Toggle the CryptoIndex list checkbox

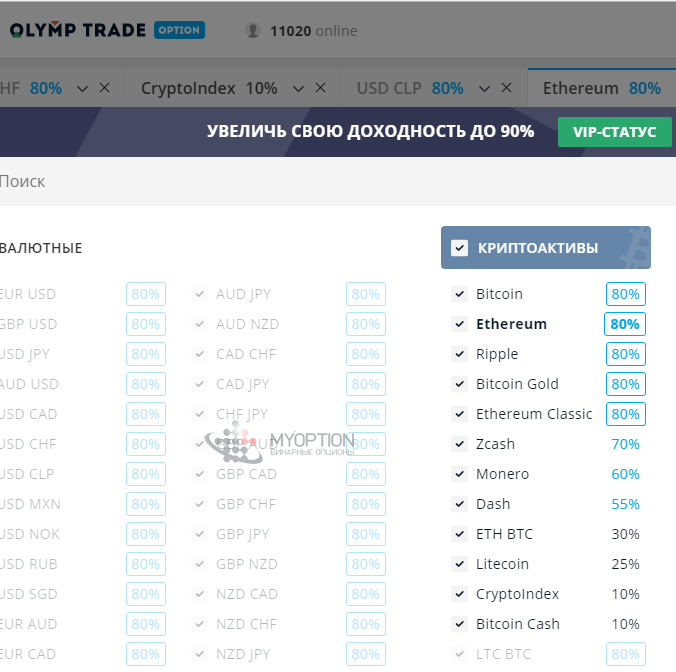[460, 594]
